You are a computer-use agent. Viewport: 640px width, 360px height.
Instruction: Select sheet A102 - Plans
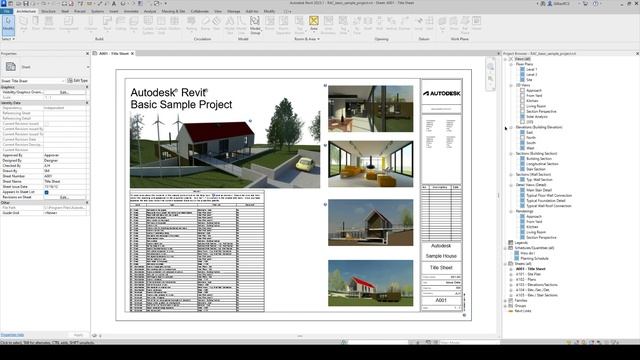tap(526, 280)
